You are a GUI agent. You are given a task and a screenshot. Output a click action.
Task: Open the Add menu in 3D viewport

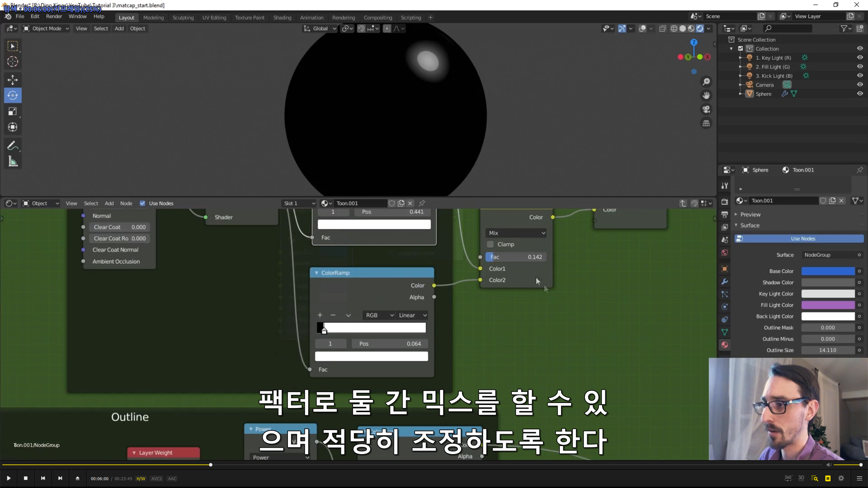119,28
